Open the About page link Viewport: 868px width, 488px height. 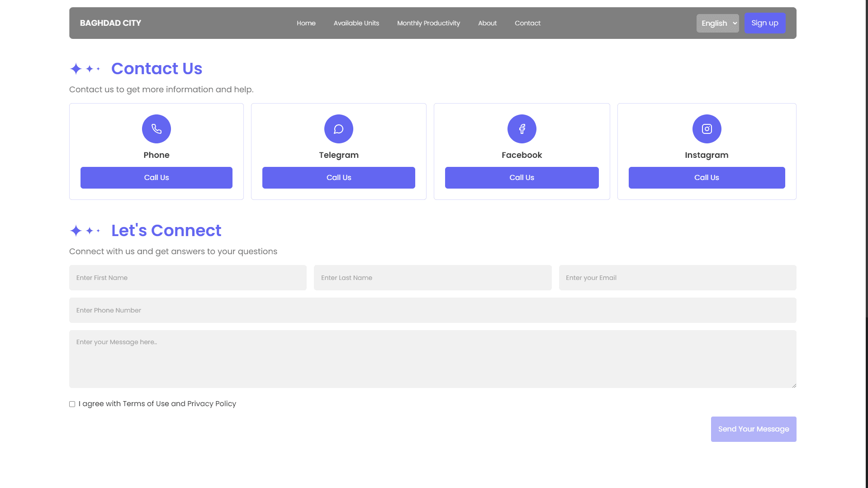coord(487,23)
